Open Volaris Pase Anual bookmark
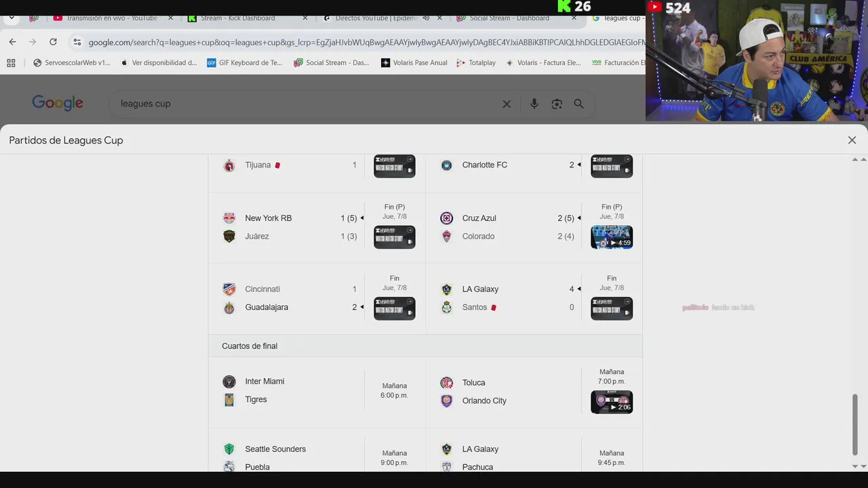The height and width of the screenshot is (488, 868). coord(414,62)
